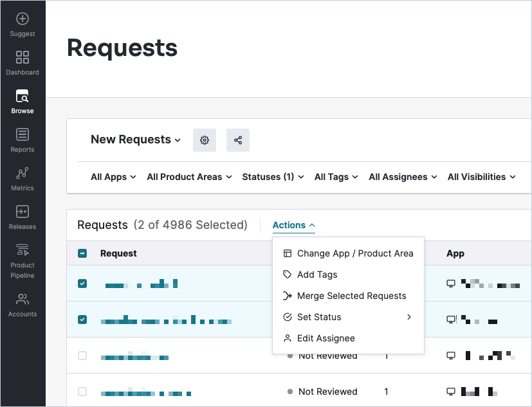Open the All Product Areas filter
The image size is (532, 407).
click(189, 177)
